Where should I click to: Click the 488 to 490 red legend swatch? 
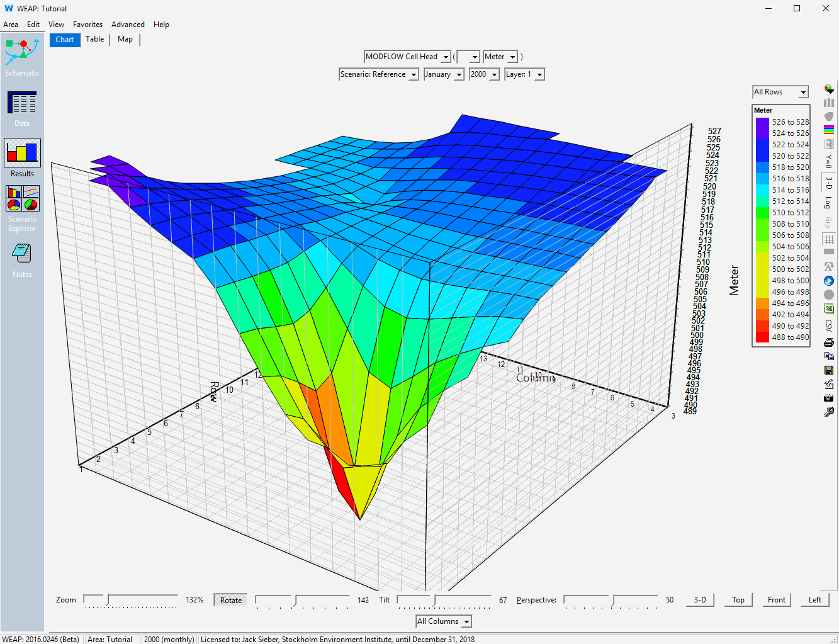(762, 337)
